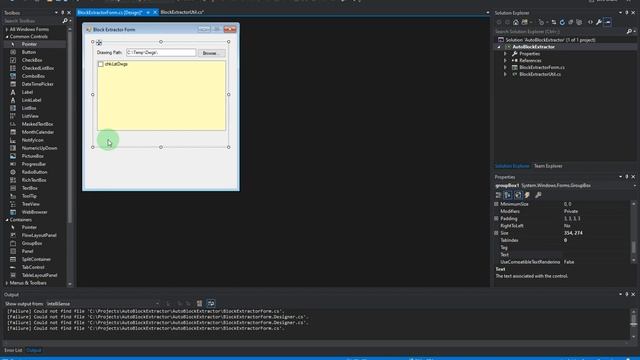640x360 pixels.
Task: Open Properties via wrench icon in Solution Explorer toolbar
Action: [599, 22]
